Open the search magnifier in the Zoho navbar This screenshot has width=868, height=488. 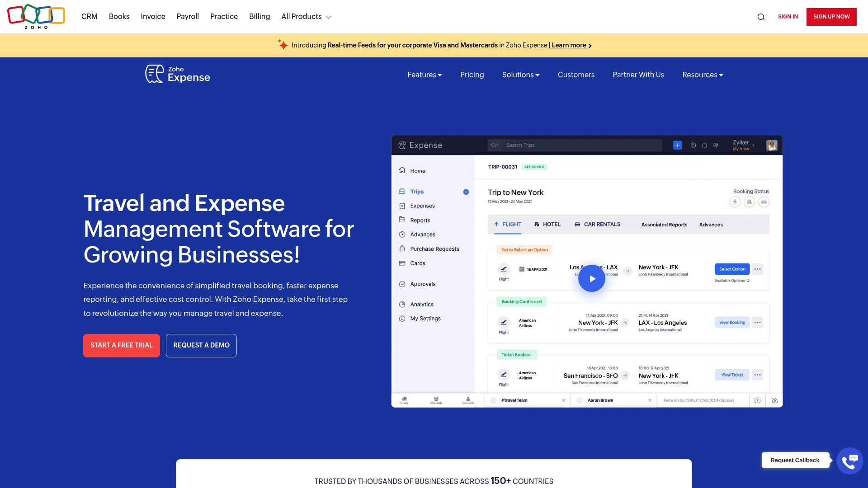pyautogui.click(x=761, y=16)
